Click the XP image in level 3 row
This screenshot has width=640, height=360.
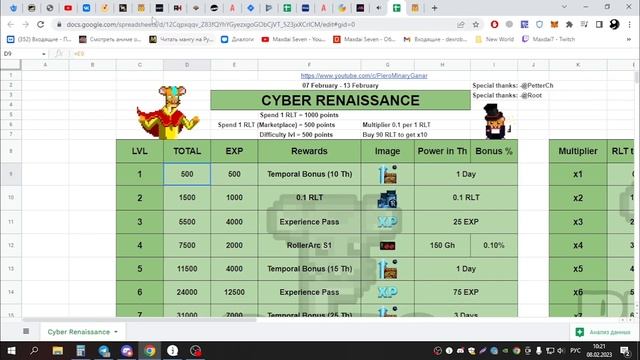(387, 222)
